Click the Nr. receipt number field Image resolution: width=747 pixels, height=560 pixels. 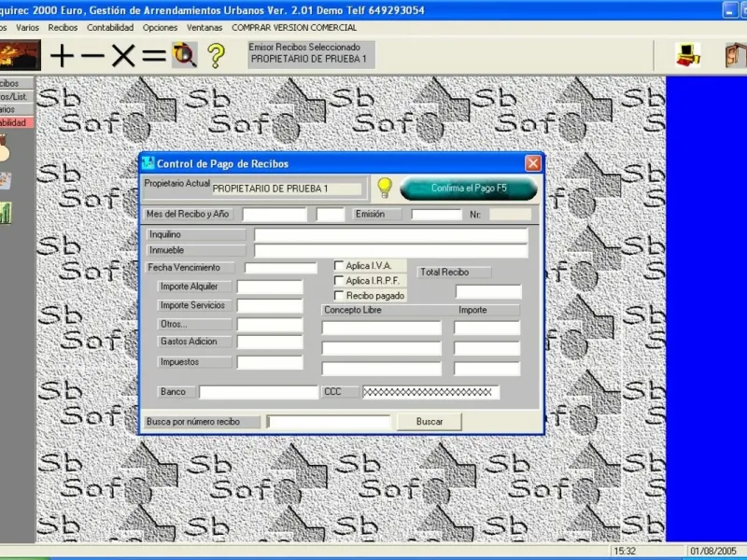(510, 215)
